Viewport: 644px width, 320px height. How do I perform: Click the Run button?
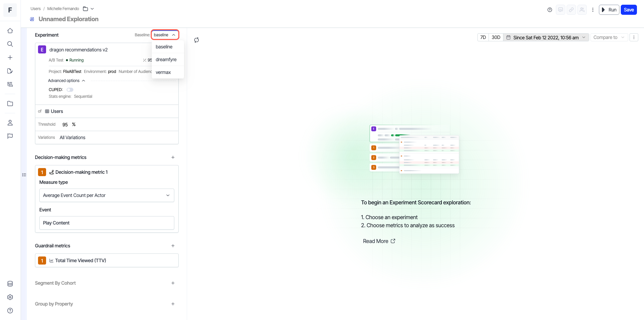point(609,10)
